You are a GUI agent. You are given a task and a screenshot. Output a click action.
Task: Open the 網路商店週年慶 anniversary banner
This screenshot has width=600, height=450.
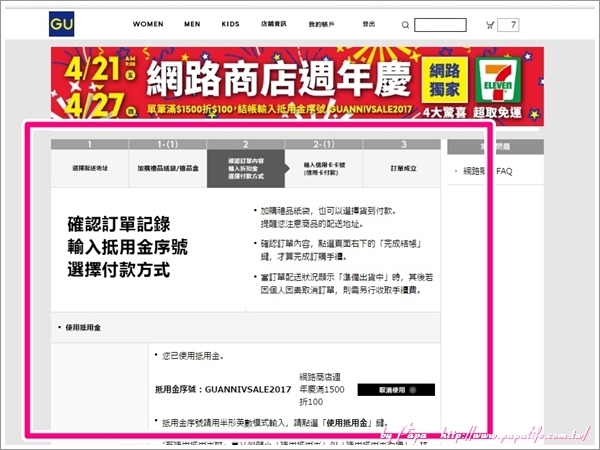pos(297,86)
